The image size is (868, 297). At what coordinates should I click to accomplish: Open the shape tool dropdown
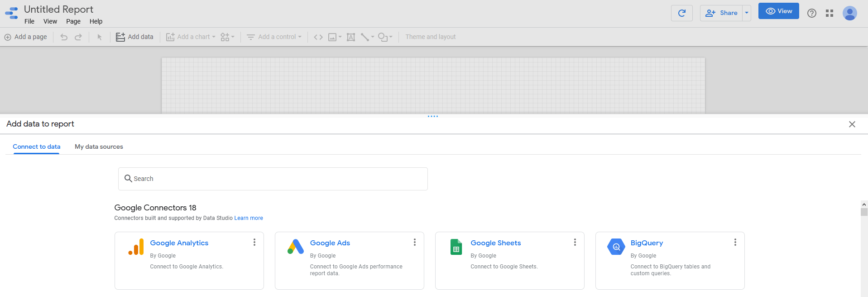tap(385, 37)
